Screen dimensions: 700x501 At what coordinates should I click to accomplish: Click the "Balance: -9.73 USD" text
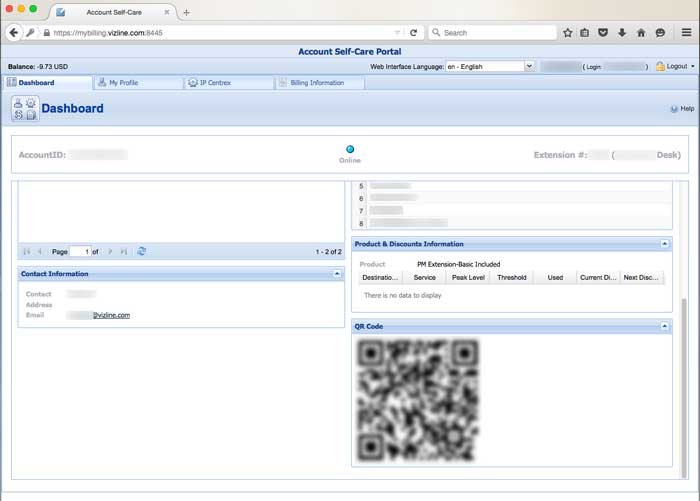(x=38, y=67)
